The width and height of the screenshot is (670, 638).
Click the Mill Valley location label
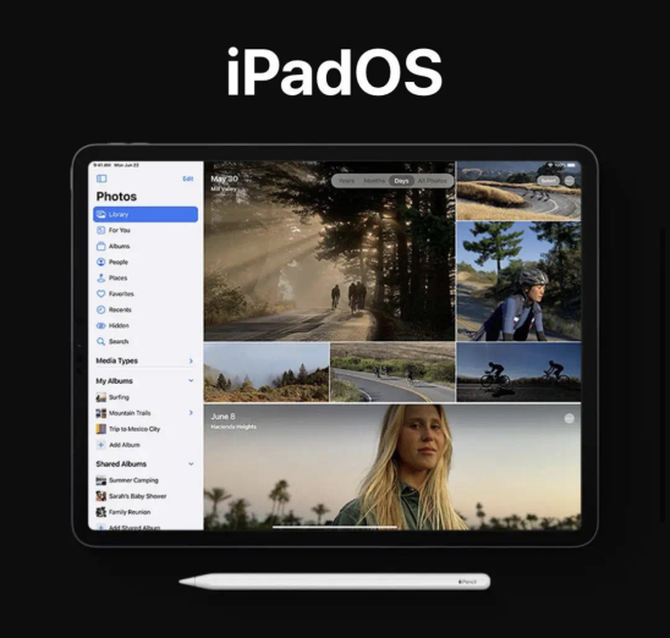click(x=223, y=189)
